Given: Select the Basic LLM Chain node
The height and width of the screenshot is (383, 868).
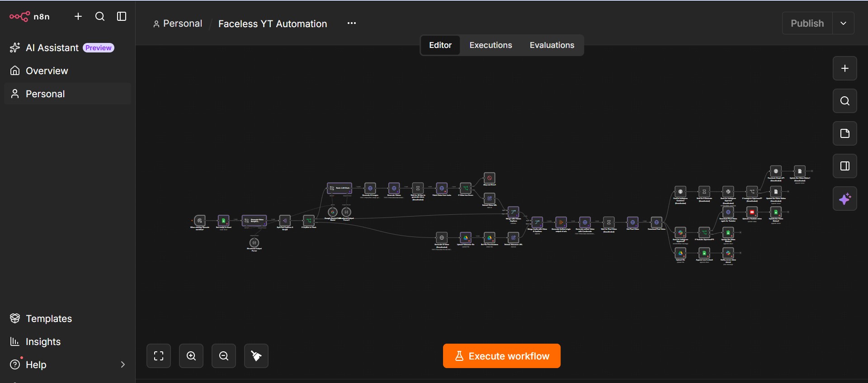Looking at the screenshot, I should (340, 188).
